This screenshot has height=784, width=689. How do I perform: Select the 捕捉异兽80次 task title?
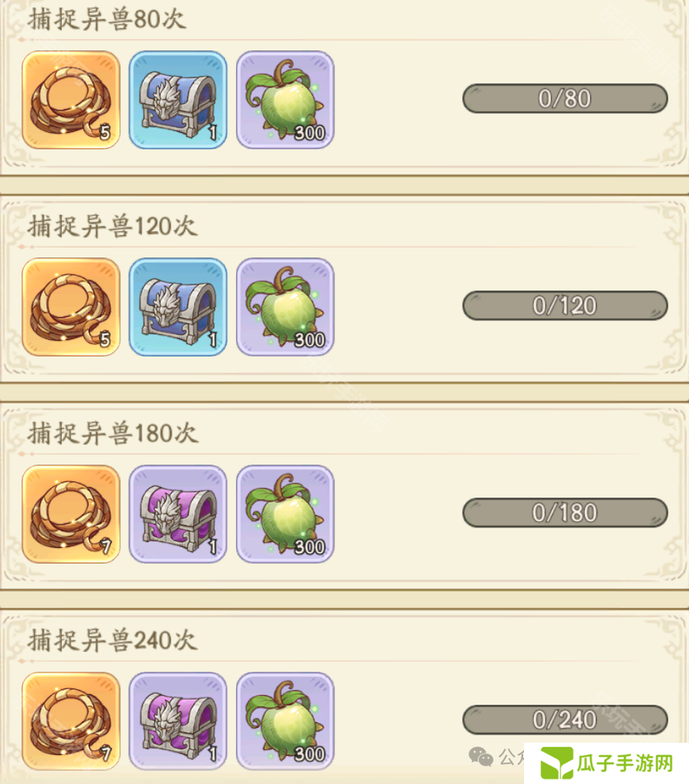pyautogui.click(x=107, y=19)
